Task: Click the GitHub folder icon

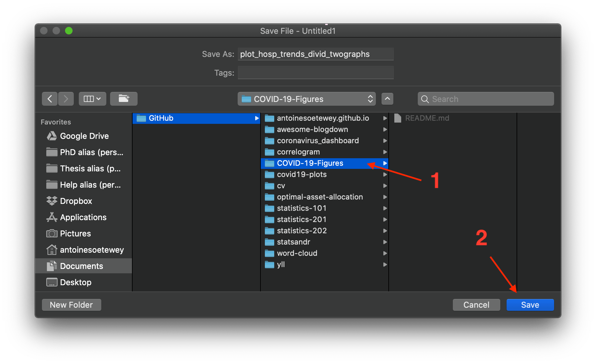Action: click(x=141, y=118)
